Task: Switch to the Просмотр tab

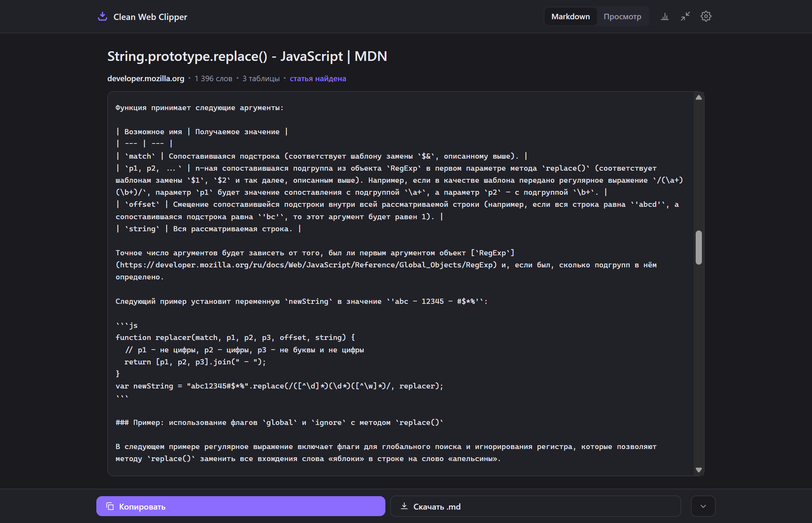Action: pos(622,17)
